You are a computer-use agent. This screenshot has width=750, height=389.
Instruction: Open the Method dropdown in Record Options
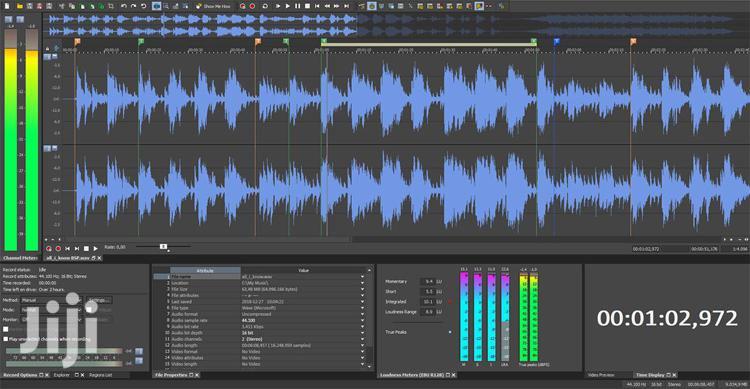[x=52, y=300]
